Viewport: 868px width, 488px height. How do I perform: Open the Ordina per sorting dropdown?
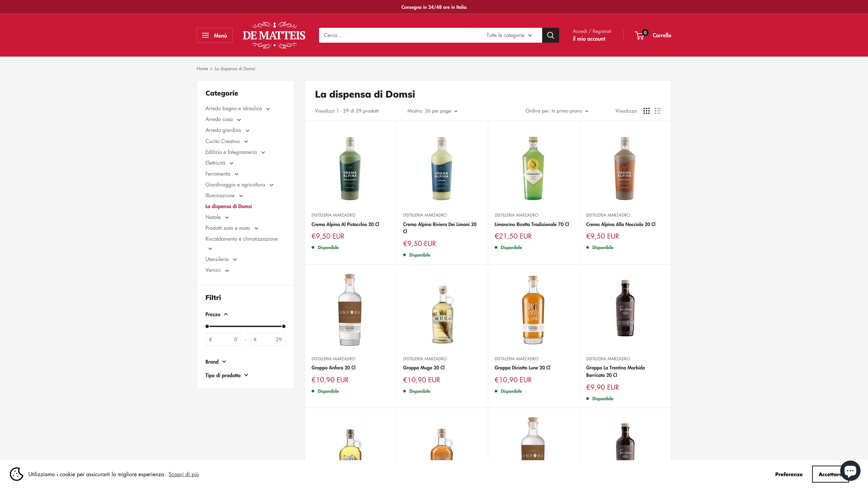coord(557,111)
